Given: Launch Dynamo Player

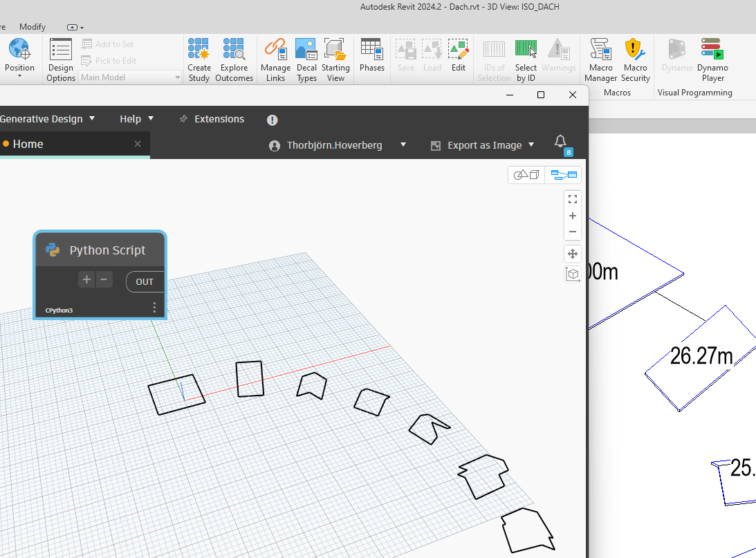Looking at the screenshot, I should tap(712, 59).
